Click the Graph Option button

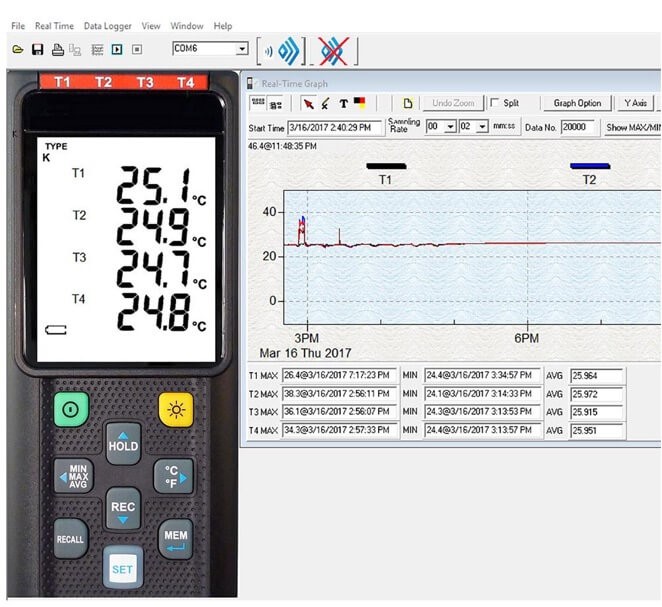click(577, 103)
